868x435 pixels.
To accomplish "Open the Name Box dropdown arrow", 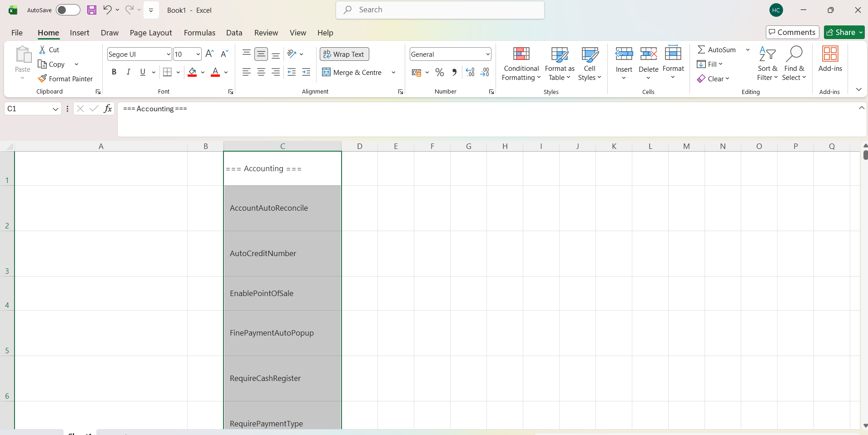I will coord(55,109).
